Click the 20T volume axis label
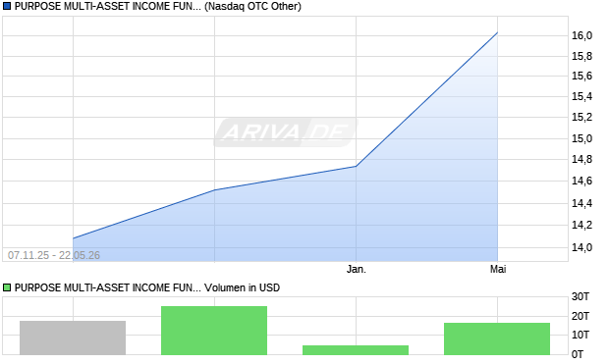 (581, 316)
